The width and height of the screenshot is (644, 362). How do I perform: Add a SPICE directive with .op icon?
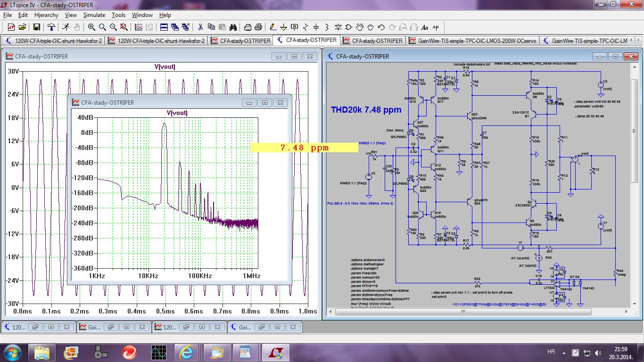436,27
